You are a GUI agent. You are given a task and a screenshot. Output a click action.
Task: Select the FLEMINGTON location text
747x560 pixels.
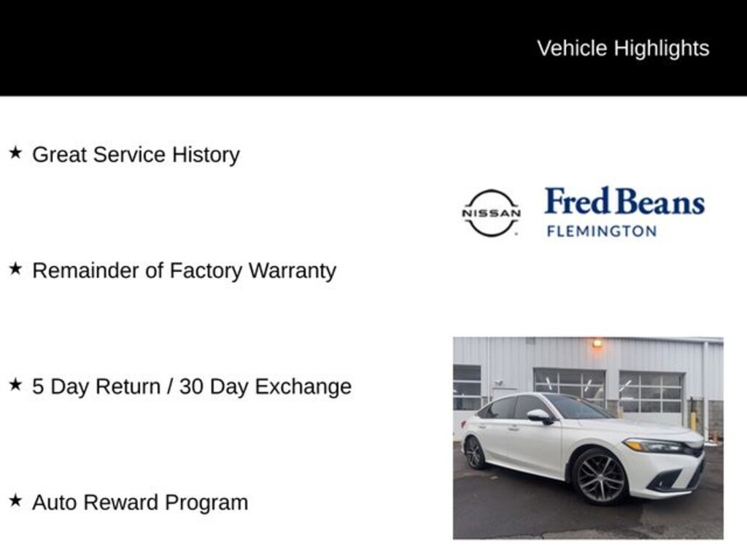tap(602, 231)
